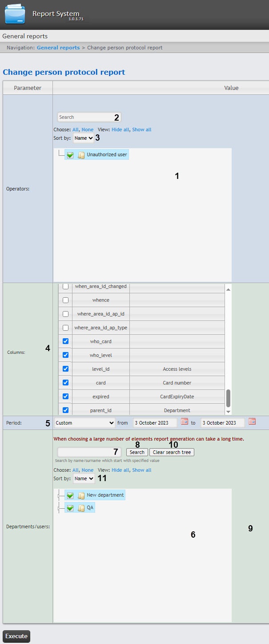
Task: Click the who_card column name cell
Action: (x=100, y=341)
